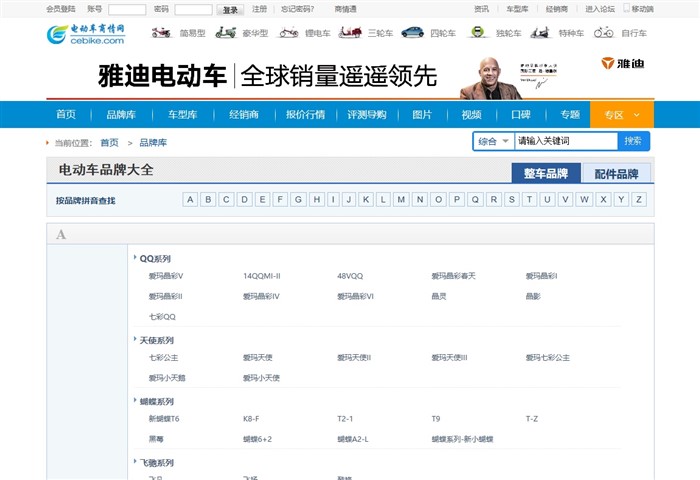The width and height of the screenshot is (700, 480).
Task: Click the 登录 login button
Action: point(230,9)
